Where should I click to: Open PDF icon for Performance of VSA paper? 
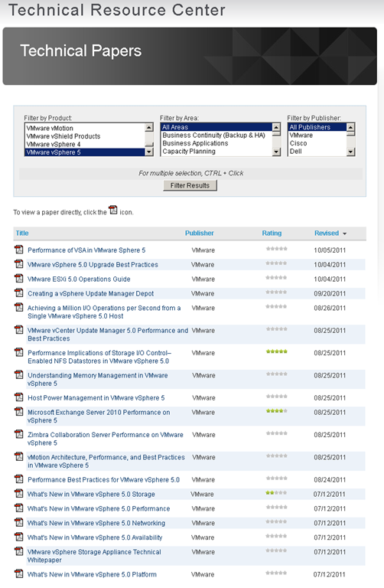[18, 250]
